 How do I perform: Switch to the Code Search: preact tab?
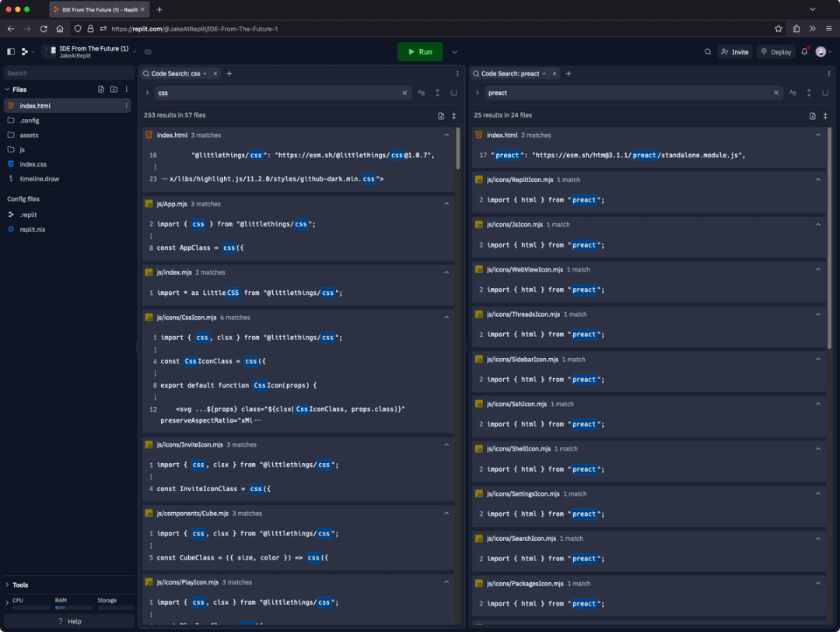(x=515, y=73)
